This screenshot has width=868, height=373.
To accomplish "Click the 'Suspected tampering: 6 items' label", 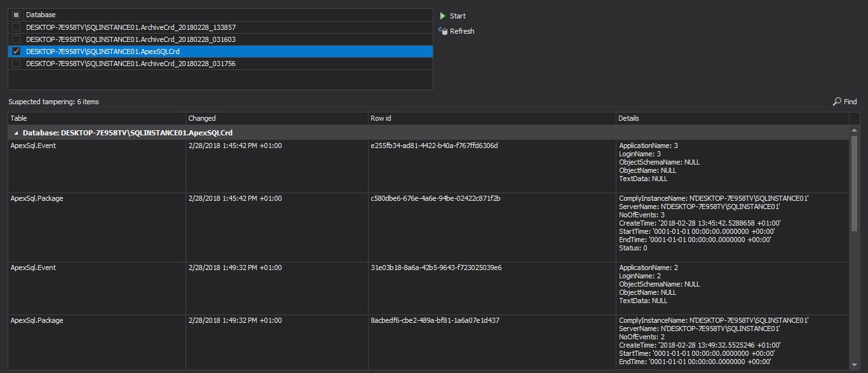I will tap(53, 102).
